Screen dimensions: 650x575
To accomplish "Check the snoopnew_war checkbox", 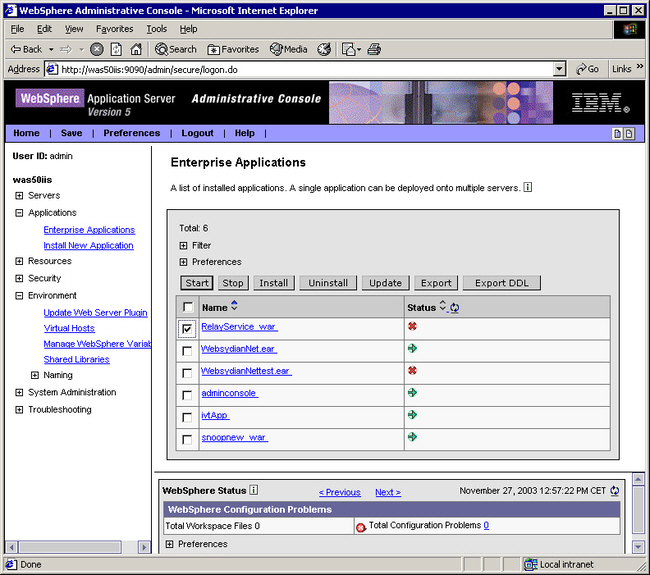I will pos(187,439).
